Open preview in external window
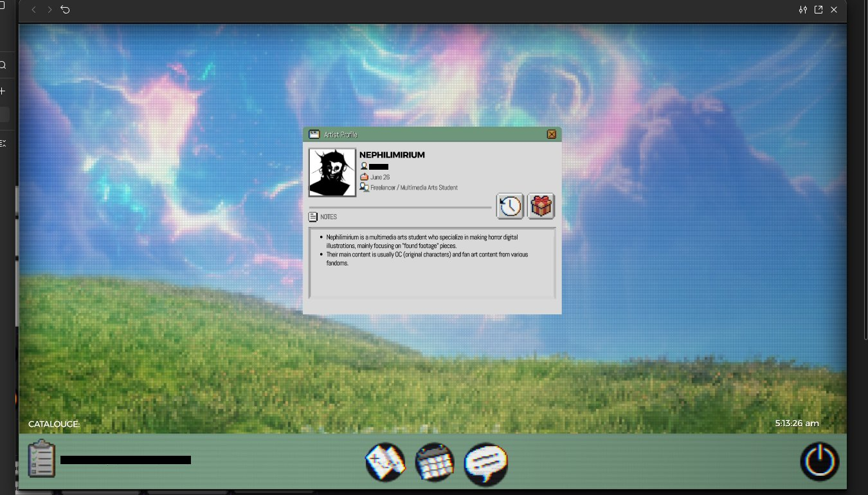The image size is (868, 495). coord(818,10)
